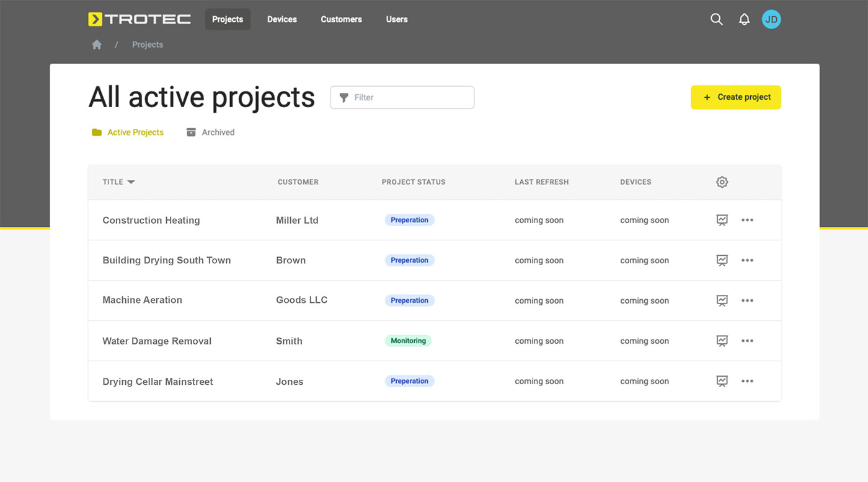Click the Trotec logo
Image resolution: width=868 pixels, height=482 pixels.
[139, 19]
